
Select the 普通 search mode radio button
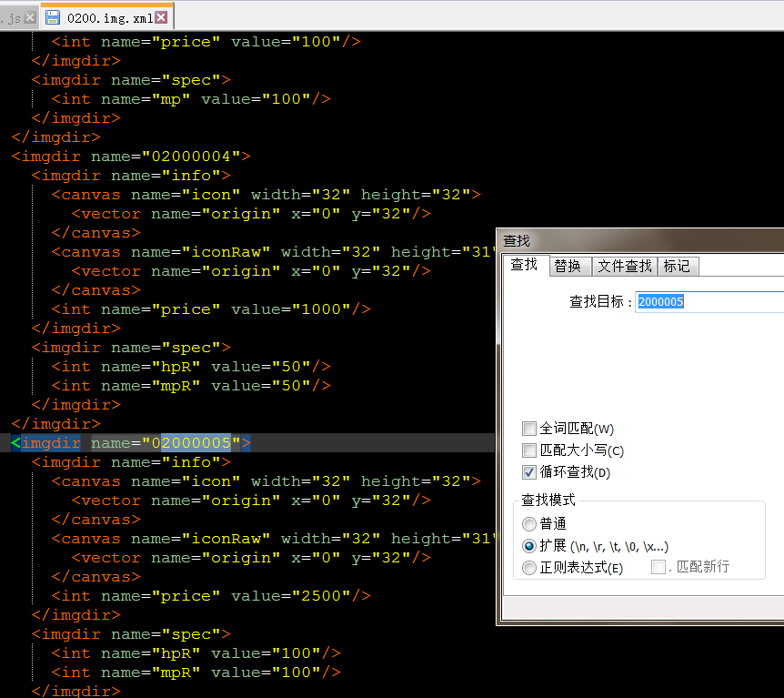pos(529,524)
